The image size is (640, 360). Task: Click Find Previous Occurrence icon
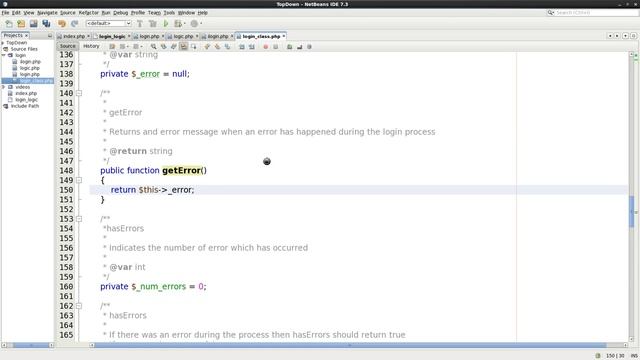[164, 47]
